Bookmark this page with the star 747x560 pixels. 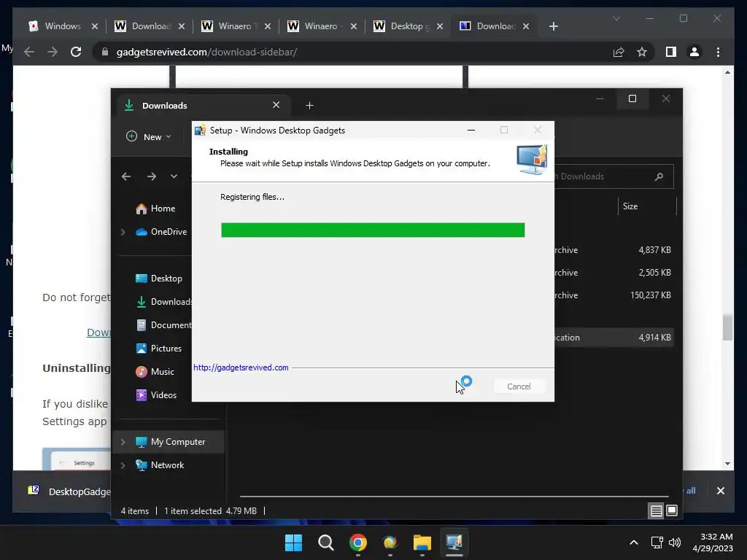click(642, 52)
